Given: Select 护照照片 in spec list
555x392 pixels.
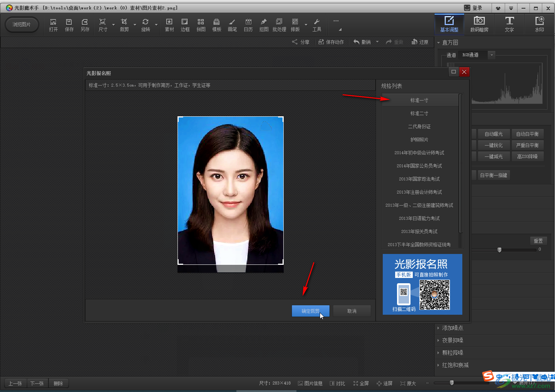Looking at the screenshot, I should coord(419,140).
